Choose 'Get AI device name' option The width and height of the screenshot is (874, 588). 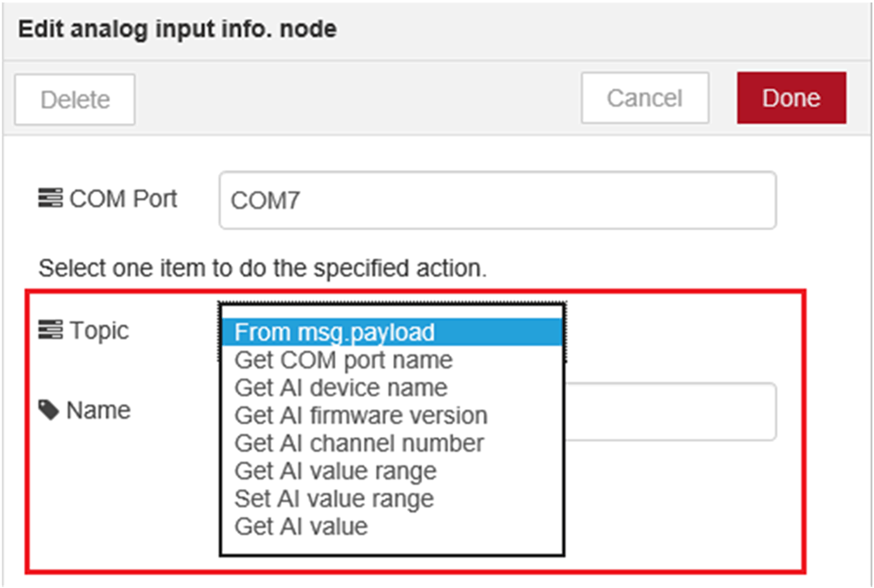coord(341,388)
